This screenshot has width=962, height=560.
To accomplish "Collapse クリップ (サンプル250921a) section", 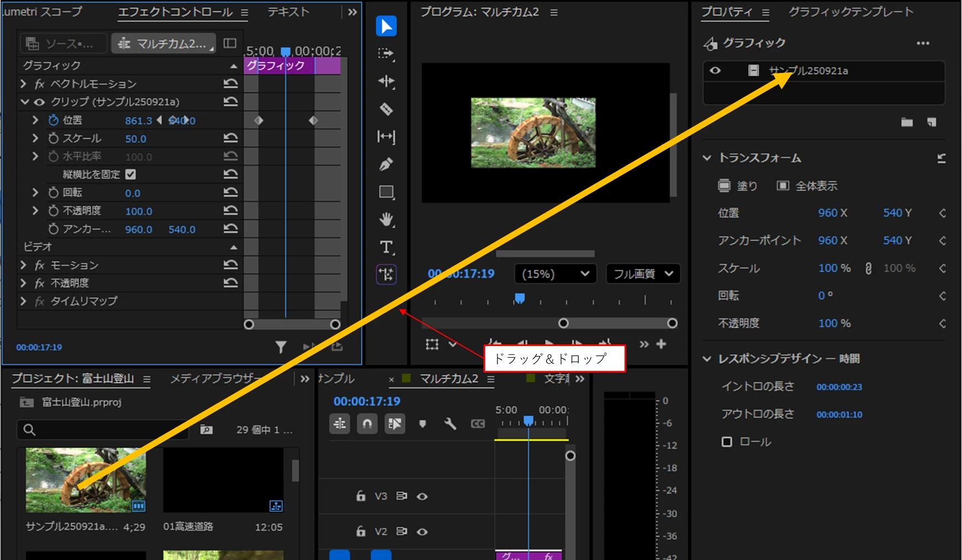I will 24,102.
